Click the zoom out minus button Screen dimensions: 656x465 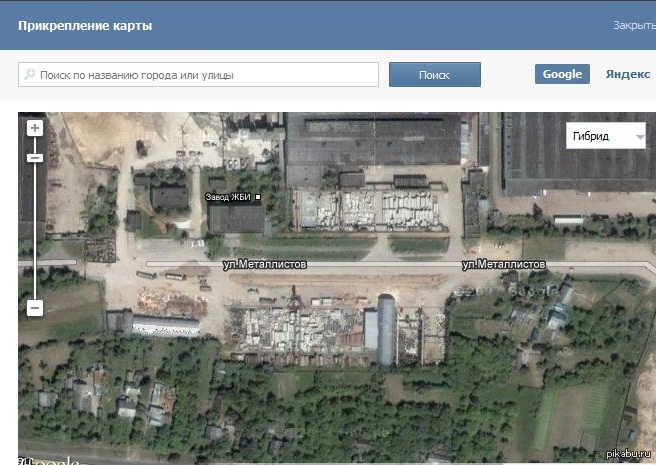tap(35, 308)
